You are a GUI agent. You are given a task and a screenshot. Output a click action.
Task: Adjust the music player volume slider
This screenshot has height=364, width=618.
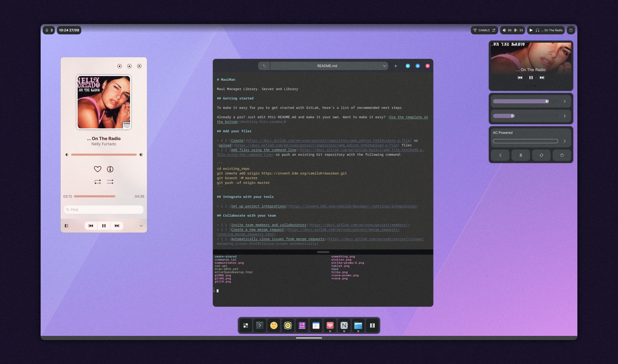click(x=104, y=155)
